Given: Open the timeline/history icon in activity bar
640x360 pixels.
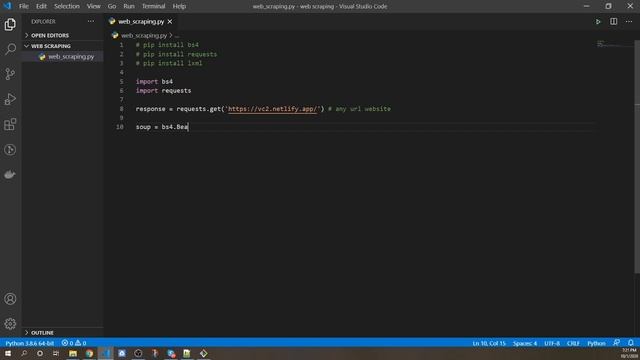Looking at the screenshot, I should click(x=10, y=149).
